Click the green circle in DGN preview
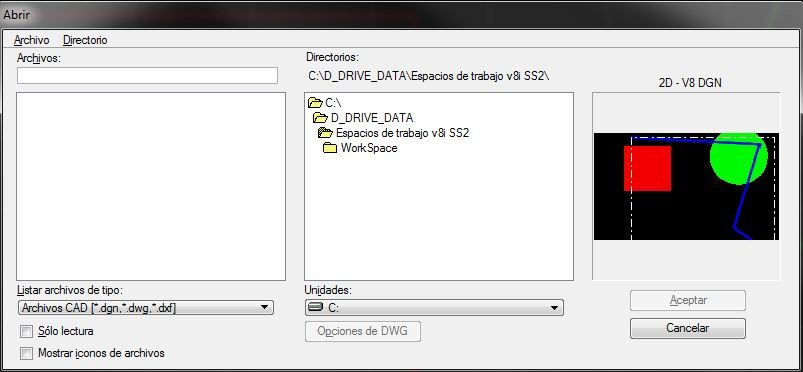 (738, 158)
